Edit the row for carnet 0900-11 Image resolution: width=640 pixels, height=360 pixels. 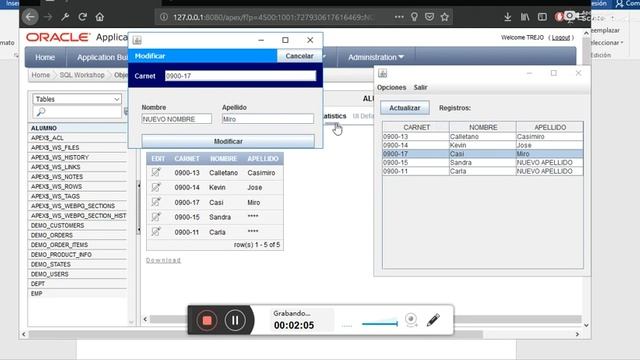[156, 232]
